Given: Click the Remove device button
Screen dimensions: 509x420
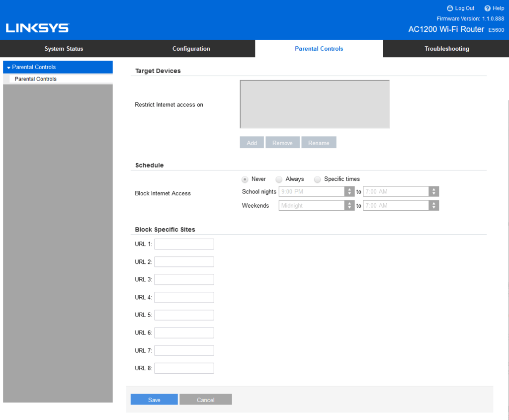Looking at the screenshot, I should [282, 143].
